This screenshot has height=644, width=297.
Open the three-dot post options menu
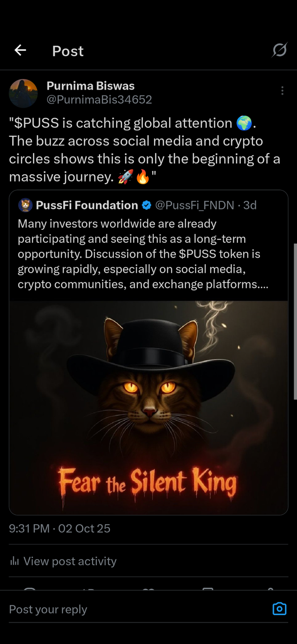pyautogui.click(x=282, y=91)
